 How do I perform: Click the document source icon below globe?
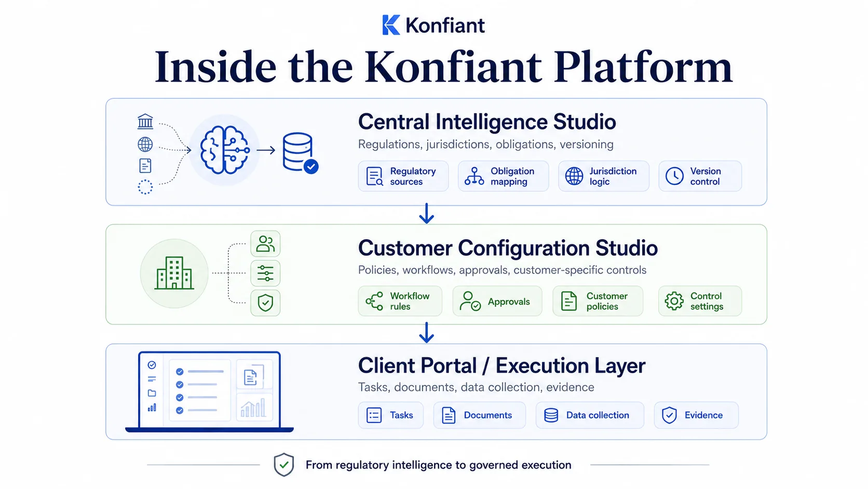145,166
